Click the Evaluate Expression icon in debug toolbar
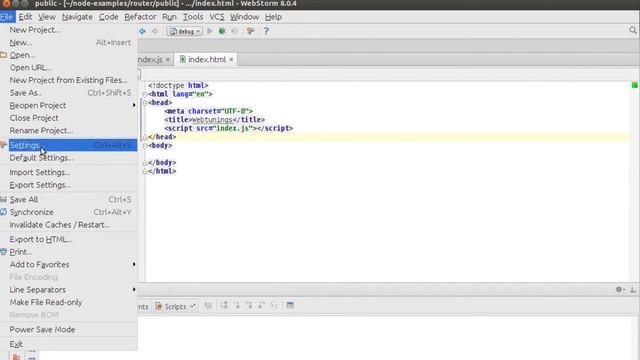640x360 pixels. [x=290, y=305]
